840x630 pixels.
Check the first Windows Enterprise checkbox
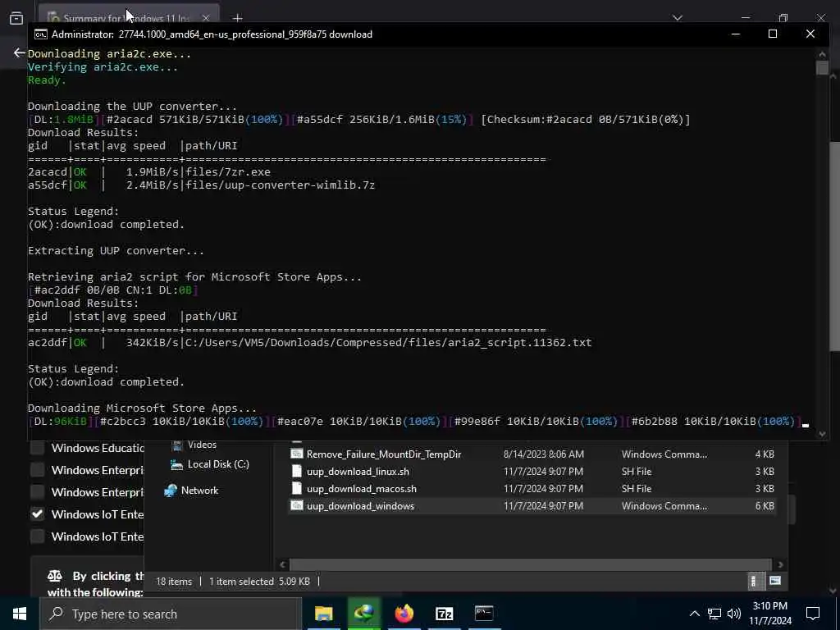tap(37, 470)
